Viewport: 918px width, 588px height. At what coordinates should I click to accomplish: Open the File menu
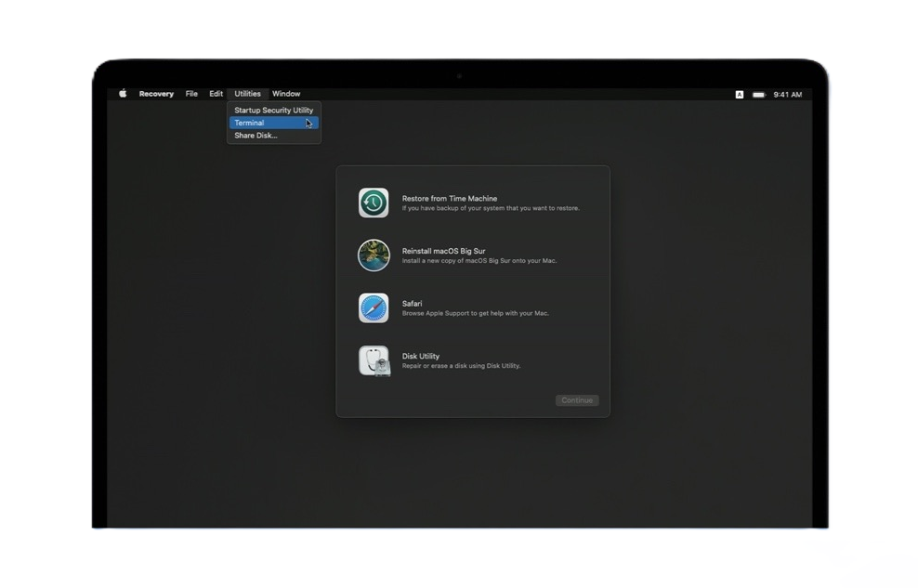(x=191, y=94)
